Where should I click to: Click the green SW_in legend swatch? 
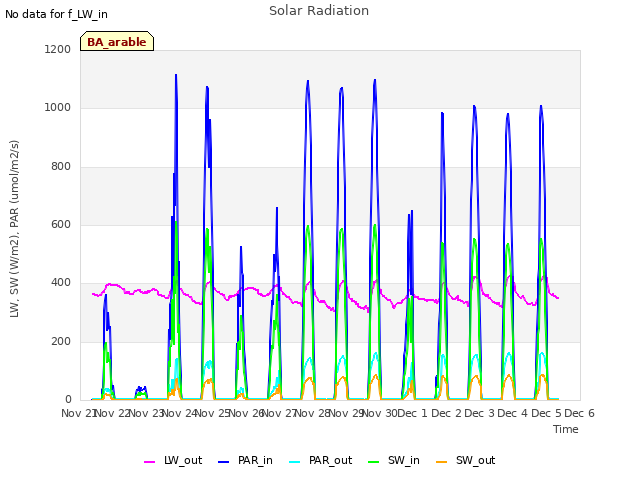(x=373, y=462)
